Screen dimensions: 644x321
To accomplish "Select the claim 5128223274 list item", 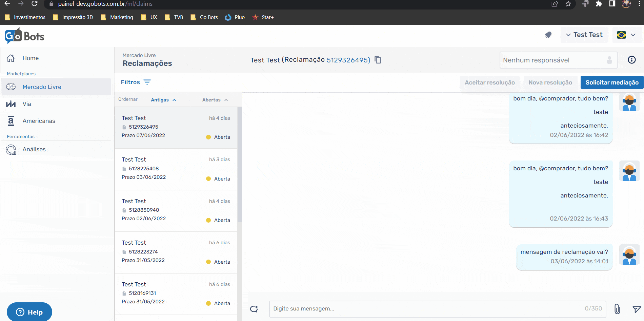I will pyautogui.click(x=176, y=252).
